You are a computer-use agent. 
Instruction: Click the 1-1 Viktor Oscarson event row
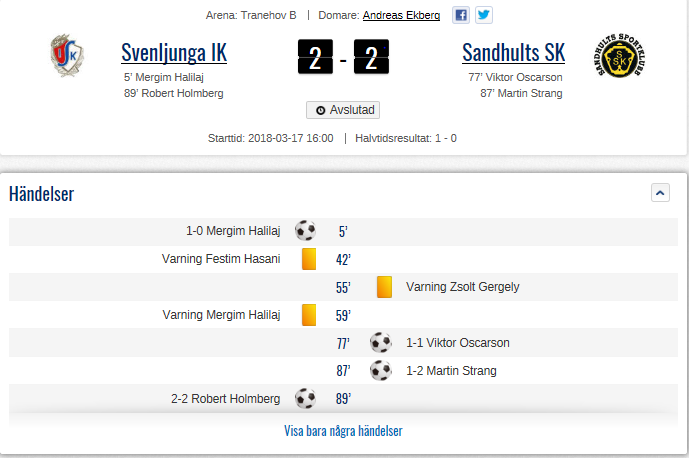pyautogui.click(x=458, y=343)
